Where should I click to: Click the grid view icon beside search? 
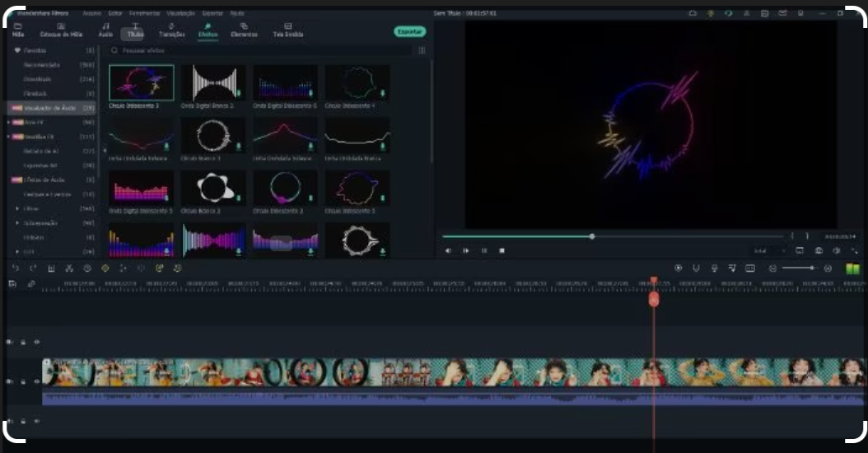422,51
